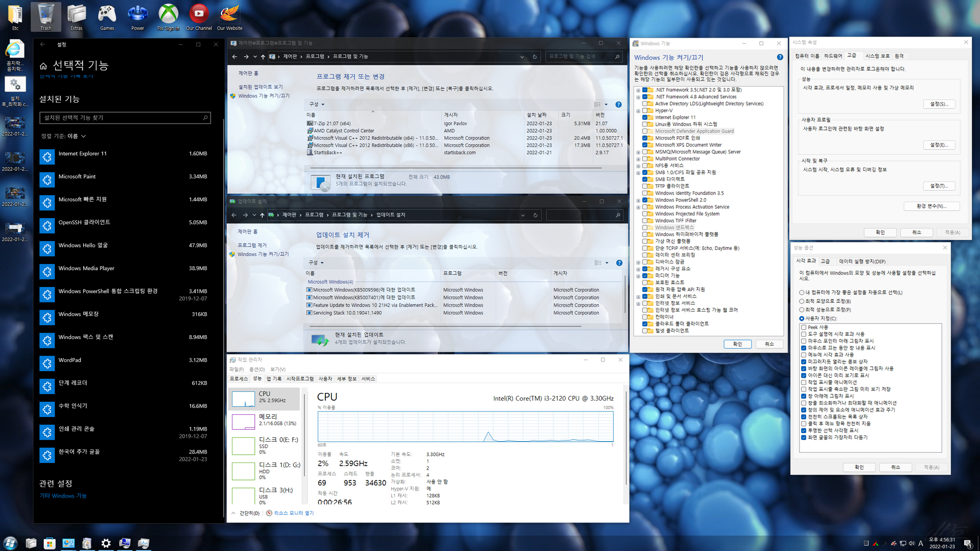Toggle Microsoft XPS Document Writer checkbox
Image resolution: width=980 pixels, height=551 pixels.
(x=645, y=145)
